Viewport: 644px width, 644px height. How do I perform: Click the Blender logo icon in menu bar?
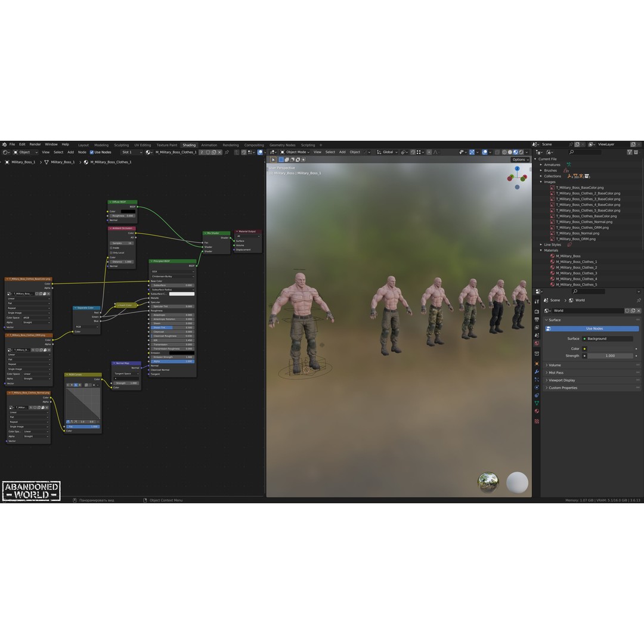pos(4,144)
